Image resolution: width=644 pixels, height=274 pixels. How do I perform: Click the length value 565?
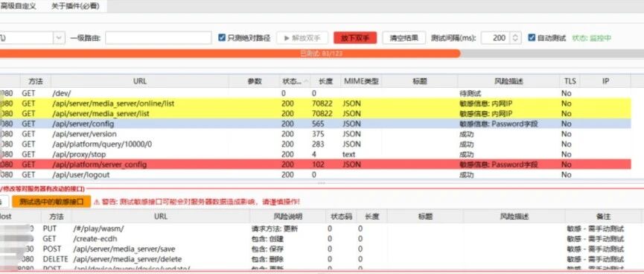318,124
